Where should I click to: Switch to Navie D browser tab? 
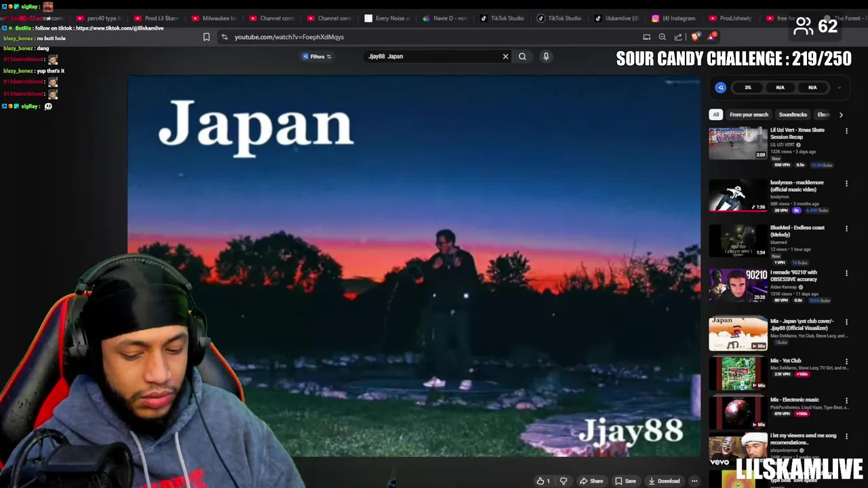pos(444,18)
